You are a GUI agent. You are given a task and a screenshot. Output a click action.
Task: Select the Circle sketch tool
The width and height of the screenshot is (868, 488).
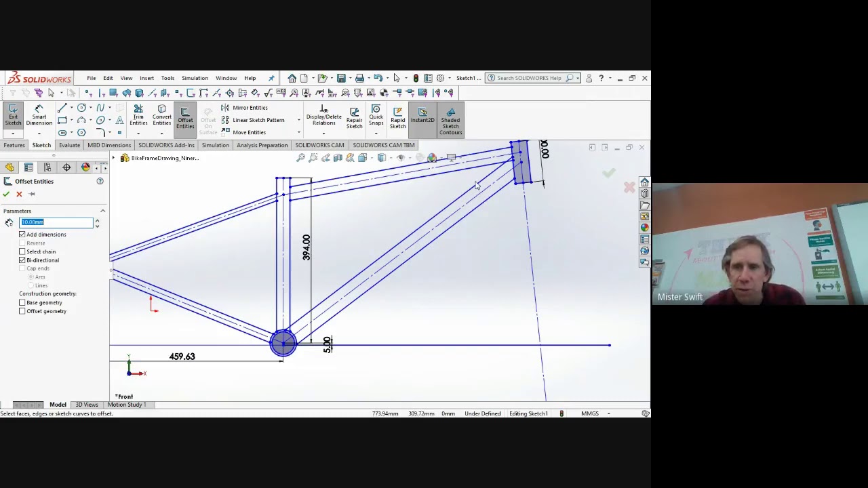click(x=81, y=108)
